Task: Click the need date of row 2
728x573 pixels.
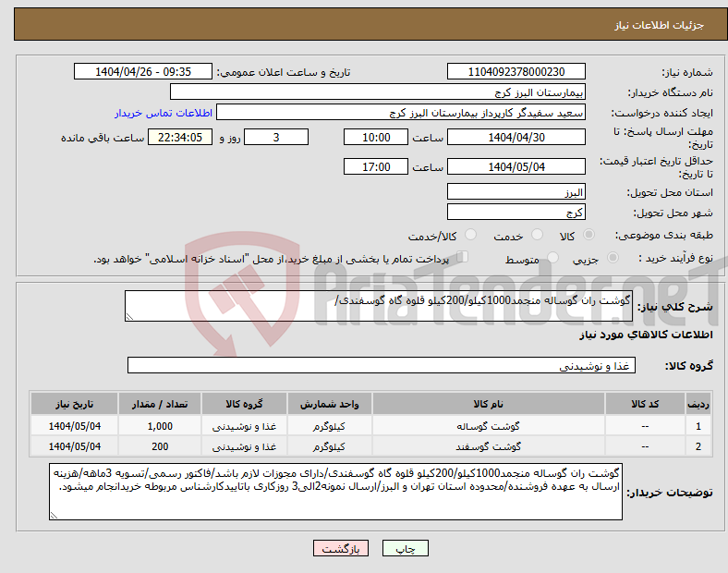Action: 74,446
